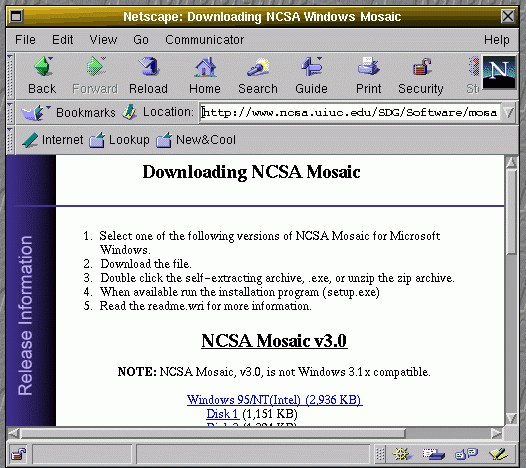This screenshot has width=526, height=468.
Task: Open Security info from toolbar
Action: tap(421, 75)
